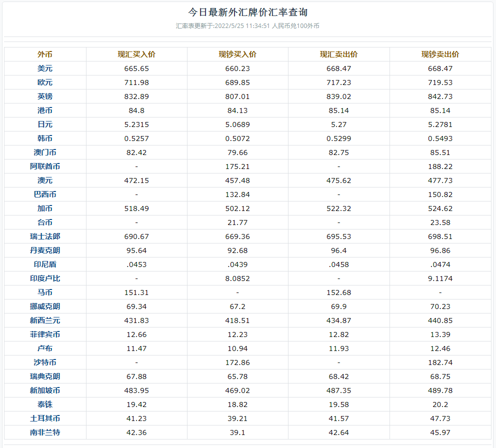Open the 南非兰特 currency link
Image resolution: width=496 pixels, height=448 pixels.
[45, 432]
